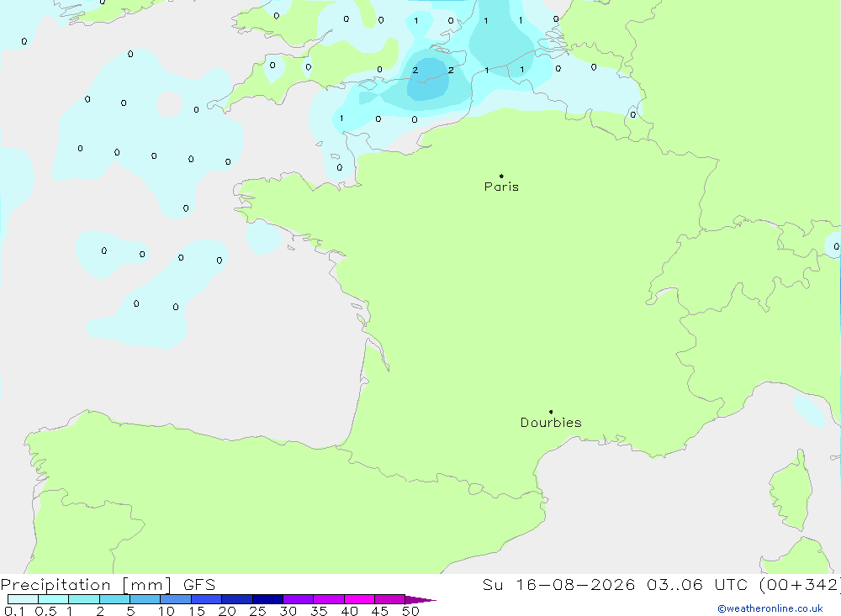
Task: Pick the legend swatch between 30 and 35
Action: pos(299,599)
